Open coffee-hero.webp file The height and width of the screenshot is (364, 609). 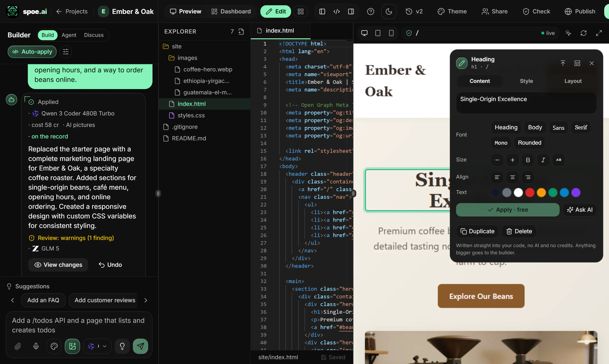click(x=204, y=69)
